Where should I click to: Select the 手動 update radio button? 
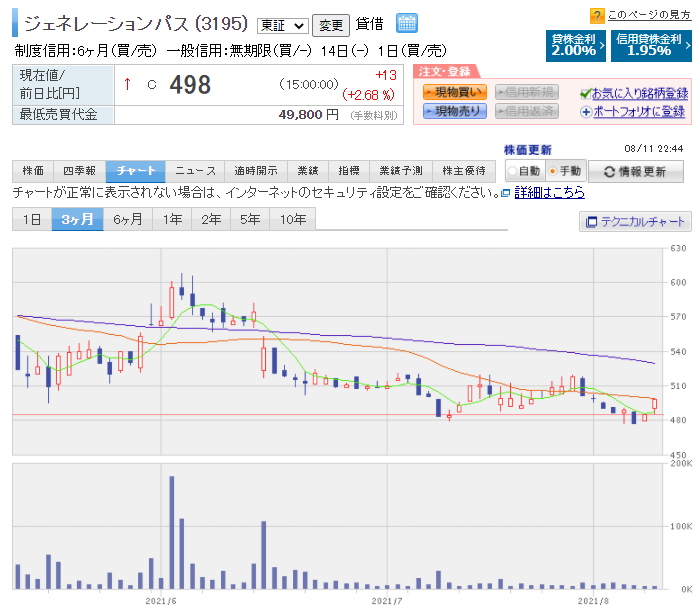click(553, 171)
